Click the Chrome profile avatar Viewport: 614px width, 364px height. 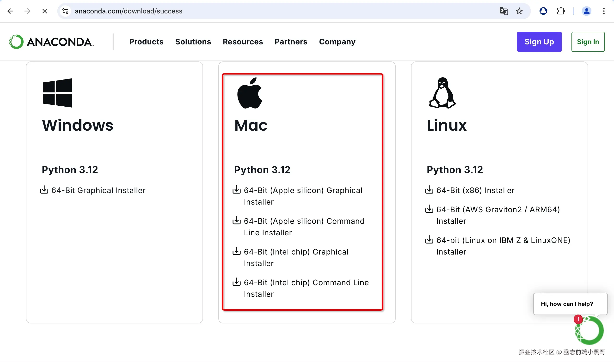(586, 11)
